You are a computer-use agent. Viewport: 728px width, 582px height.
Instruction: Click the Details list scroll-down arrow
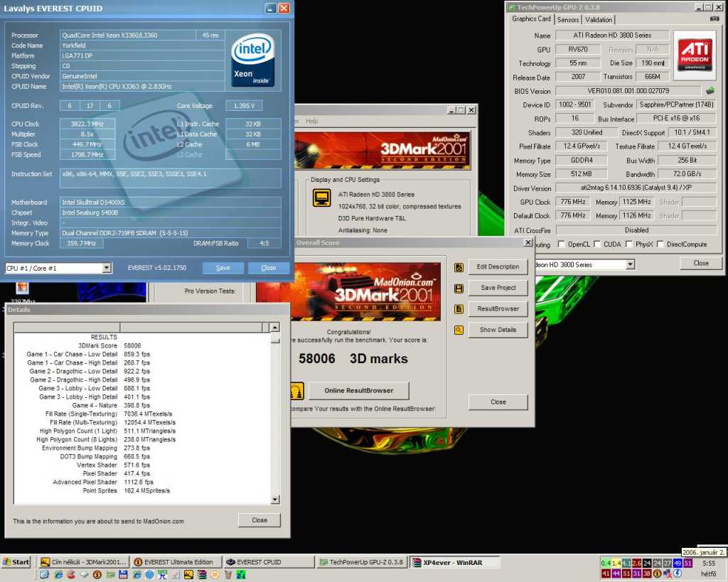coord(275,500)
